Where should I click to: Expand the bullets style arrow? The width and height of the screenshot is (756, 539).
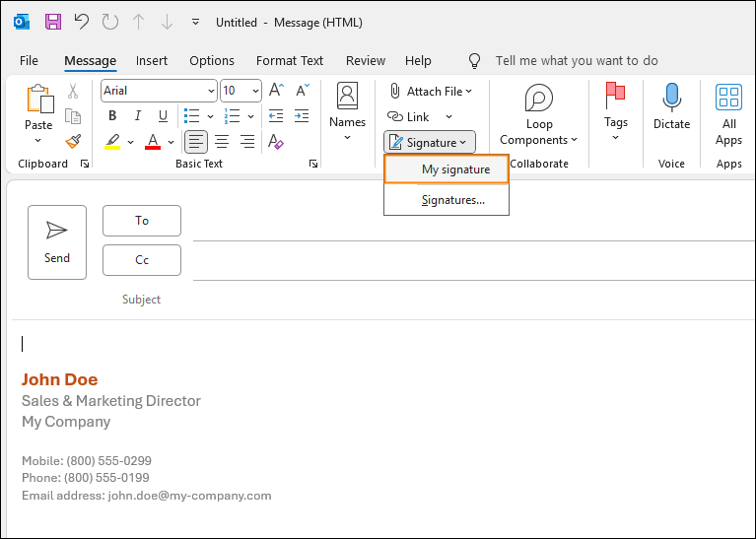[210, 116]
